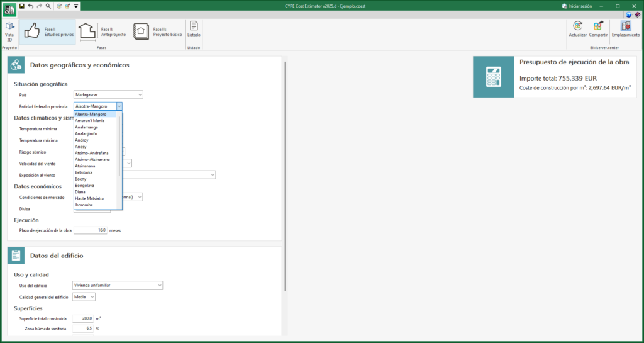The width and height of the screenshot is (644, 343).
Task: Select Ihorombe from the list
Action: coord(96,205)
